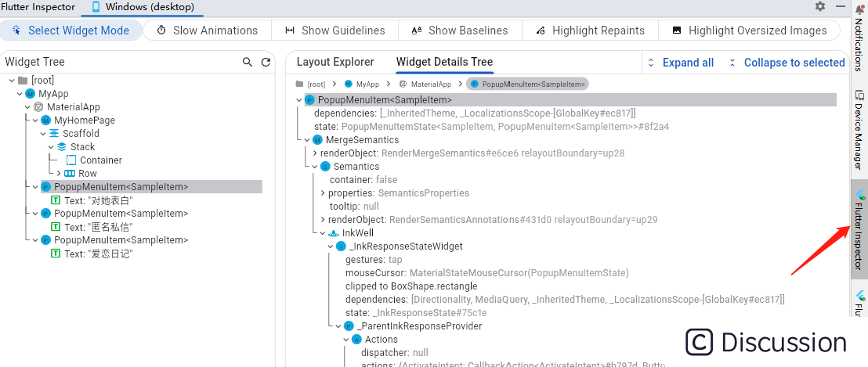Select "clipped to BoxShape.rectangle" row
The height and width of the screenshot is (367, 868).
tap(410, 286)
